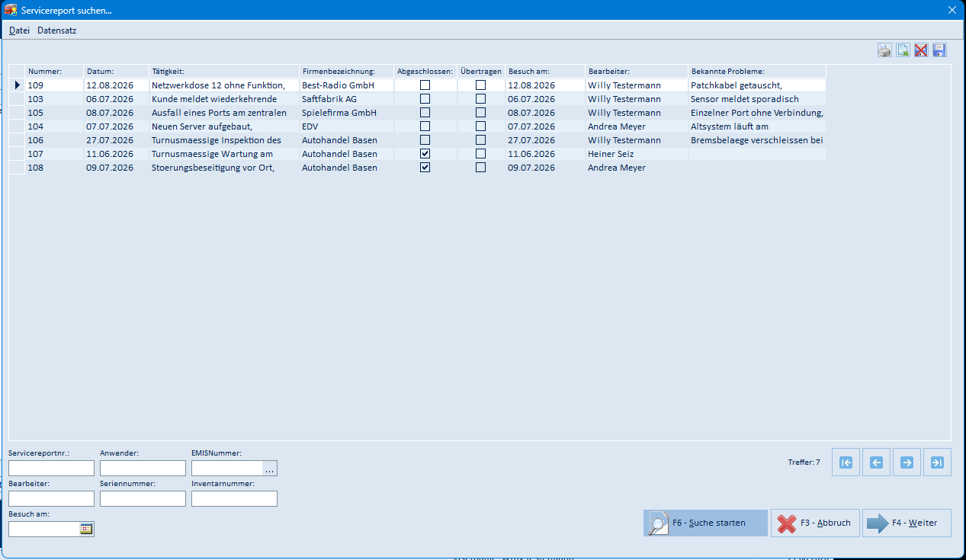Select 'Andrea Meyer' cell in report 104
The height and width of the screenshot is (560, 966).
point(637,126)
